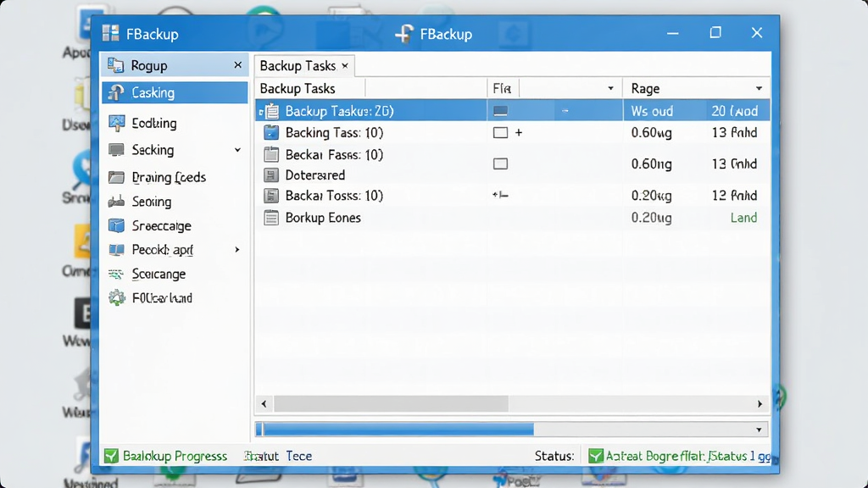Click the FBackup app logo in title bar

pos(111,33)
